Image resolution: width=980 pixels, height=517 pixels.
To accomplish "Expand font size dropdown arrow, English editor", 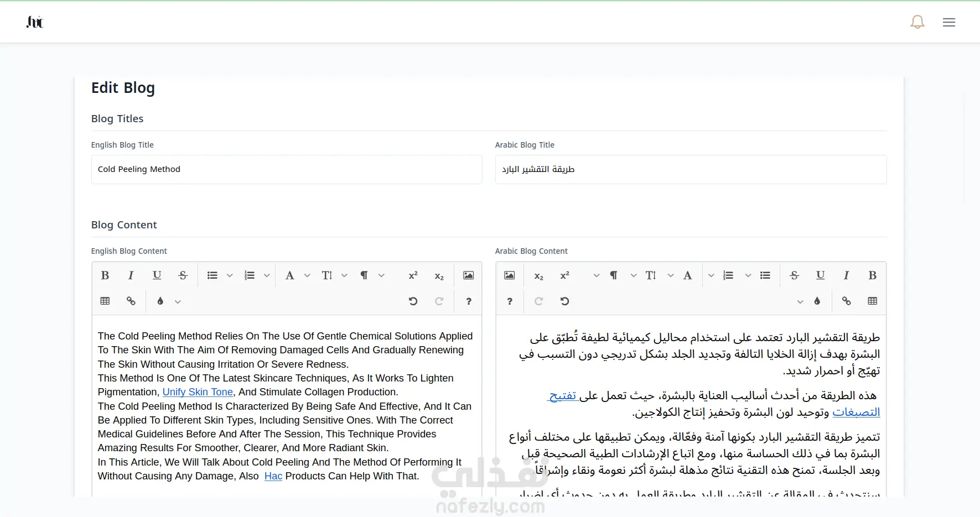I will click(x=344, y=275).
